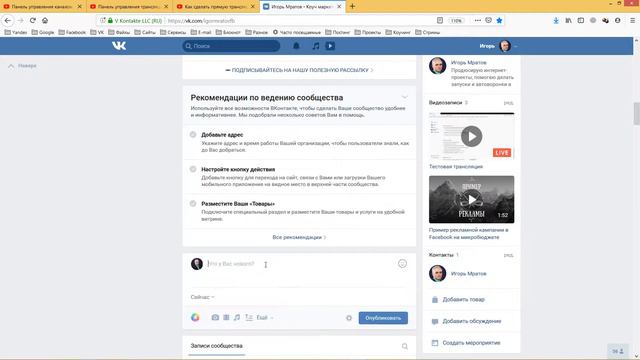This screenshot has height=360, width=640.
Task: Go back in Firefox history
Action: point(8,20)
